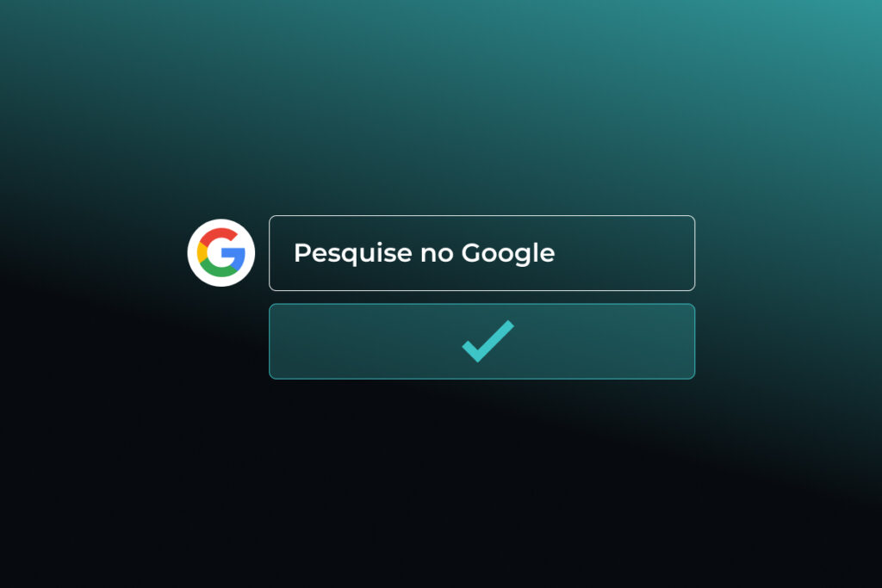Click the word Pesquise in the search box

click(352, 253)
